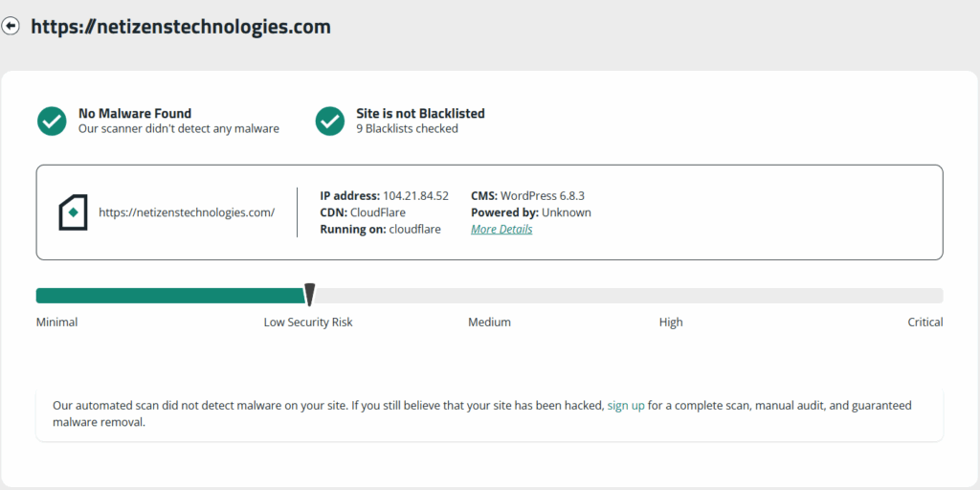980x490 pixels.
Task: Click the green filled risk progress bar
Action: 169,296
